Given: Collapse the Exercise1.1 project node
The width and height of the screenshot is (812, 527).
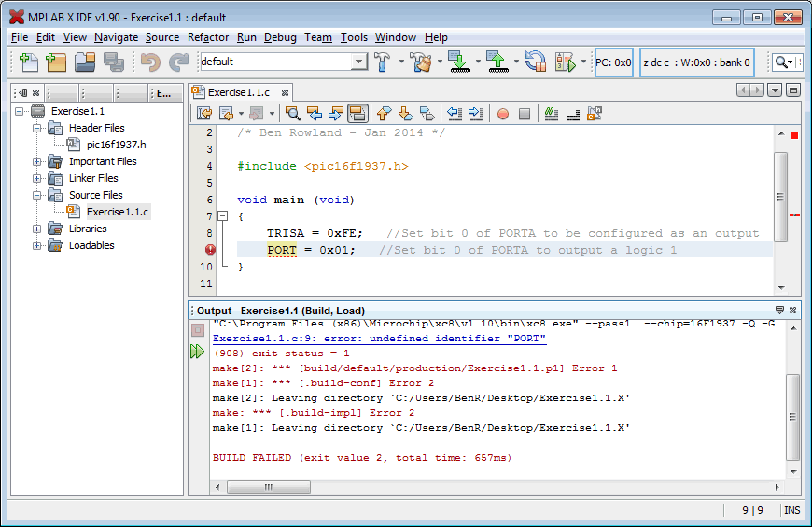Looking at the screenshot, I should [x=20, y=111].
